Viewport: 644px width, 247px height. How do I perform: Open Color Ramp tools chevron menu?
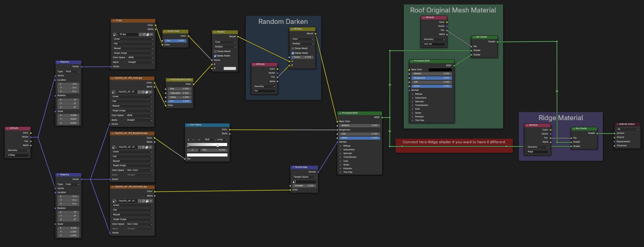click(x=199, y=140)
